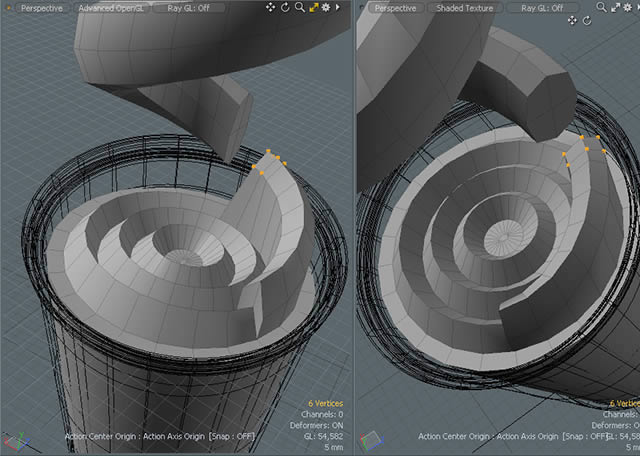Click the pan view icon in left viewport
The width and height of the screenshot is (640, 456).
coord(270,7)
